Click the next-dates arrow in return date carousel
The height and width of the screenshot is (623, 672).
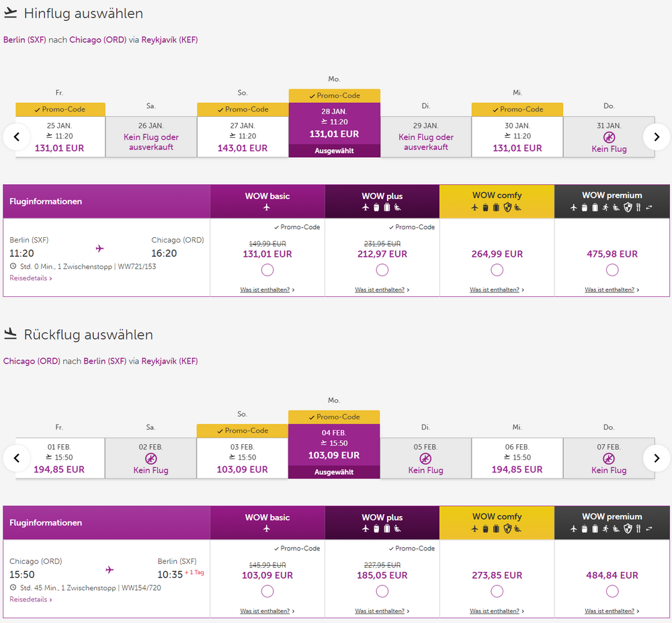pyautogui.click(x=656, y=458)
